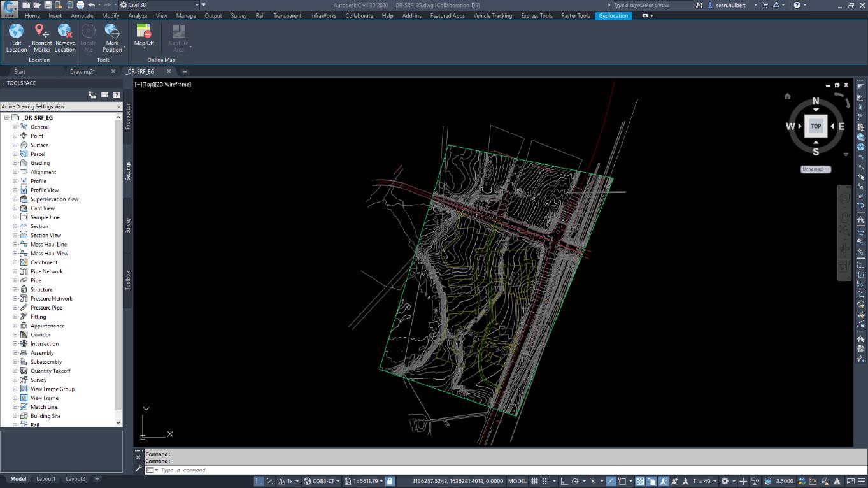Click the customization wrench icon by the command line

[x=138, y=470]
